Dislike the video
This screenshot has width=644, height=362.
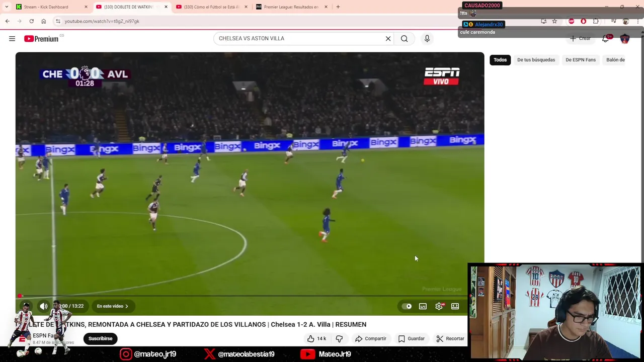coord(339,339)
